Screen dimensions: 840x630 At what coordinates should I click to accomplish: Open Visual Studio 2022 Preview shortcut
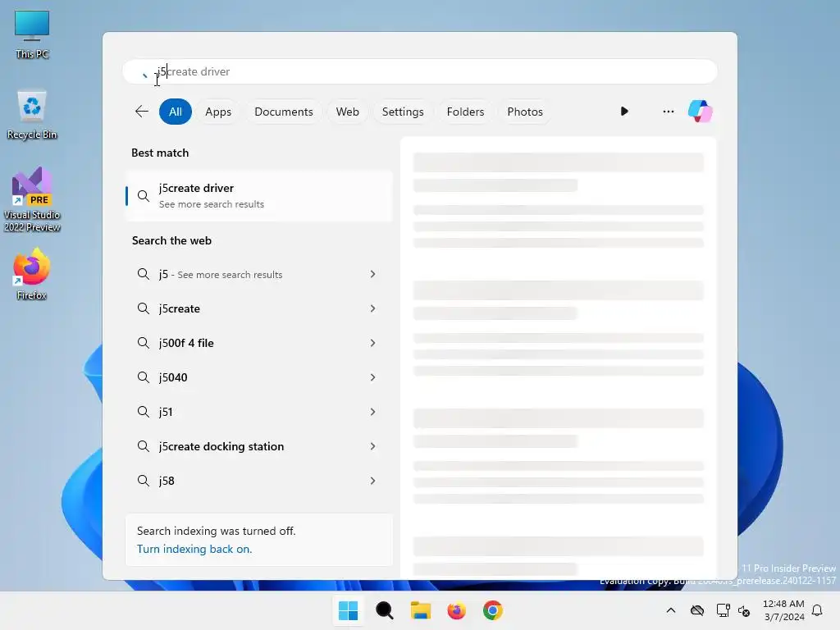pos(32,199)
